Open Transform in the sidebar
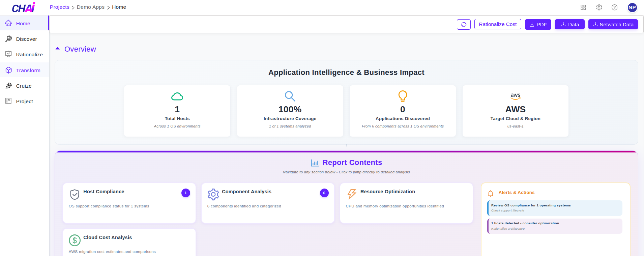The width and height of the screenshot is (644, 256). click(x=28, y=70)
